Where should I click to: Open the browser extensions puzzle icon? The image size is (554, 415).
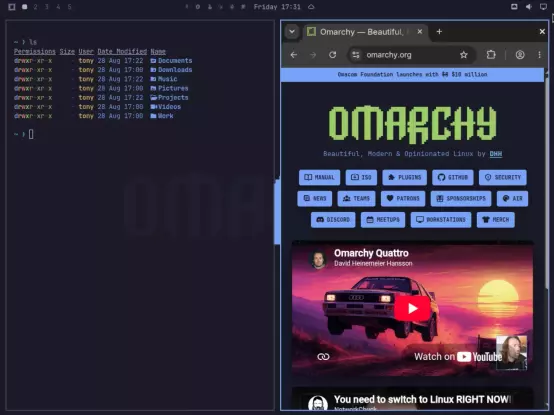[x=491, y=55]
